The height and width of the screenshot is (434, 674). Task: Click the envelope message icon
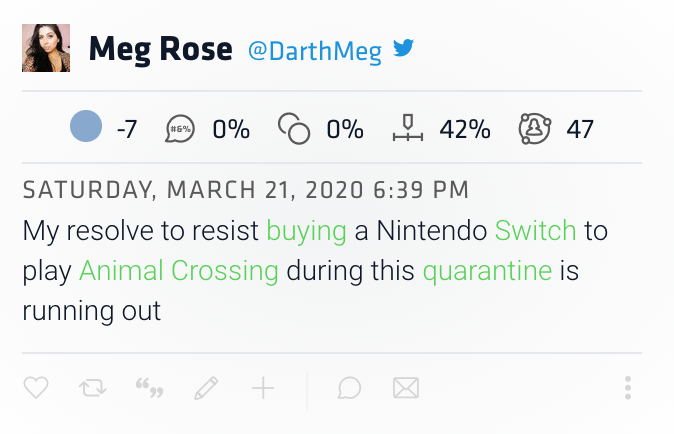pos(405,388)
